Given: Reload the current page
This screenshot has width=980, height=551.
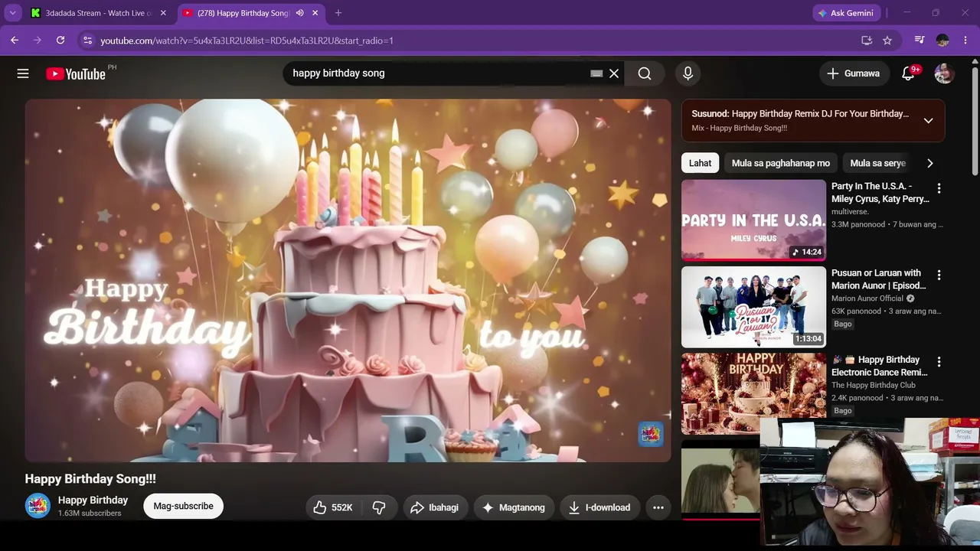Looking at the screenshot, I should pos(60,41).
